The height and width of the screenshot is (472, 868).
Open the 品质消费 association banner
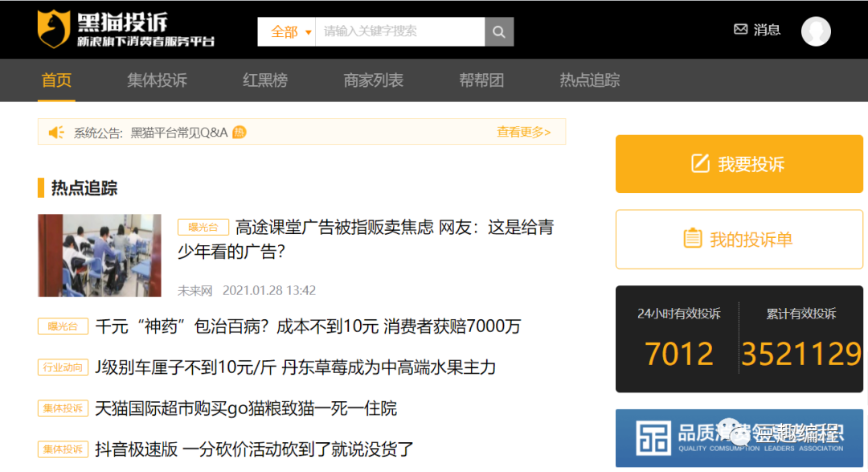pos(739,437)
